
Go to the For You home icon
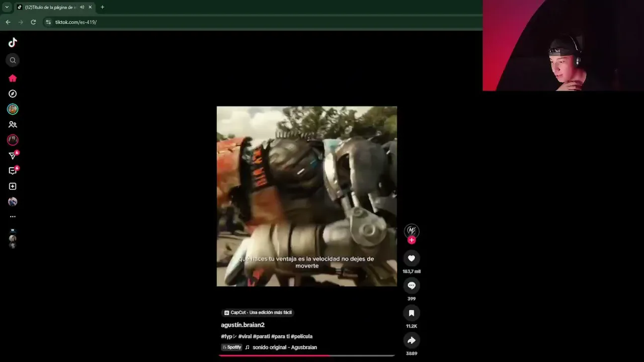point(13,78)
